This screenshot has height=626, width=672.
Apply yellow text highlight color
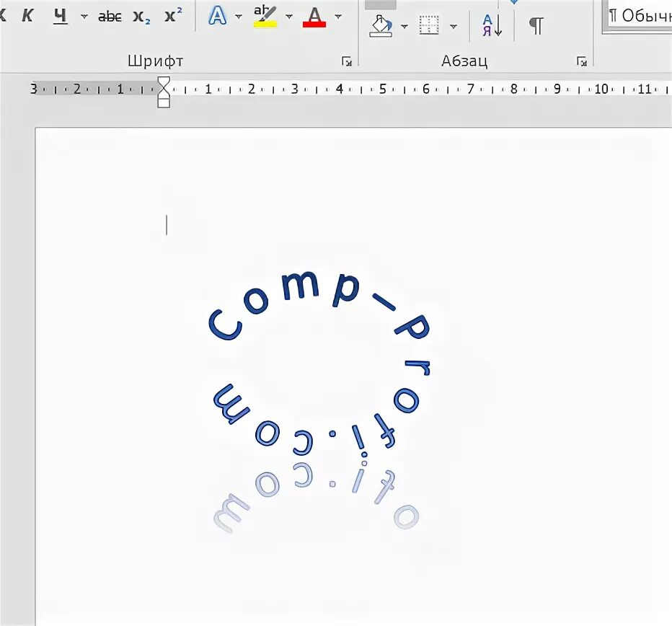[x=265, y=17]
